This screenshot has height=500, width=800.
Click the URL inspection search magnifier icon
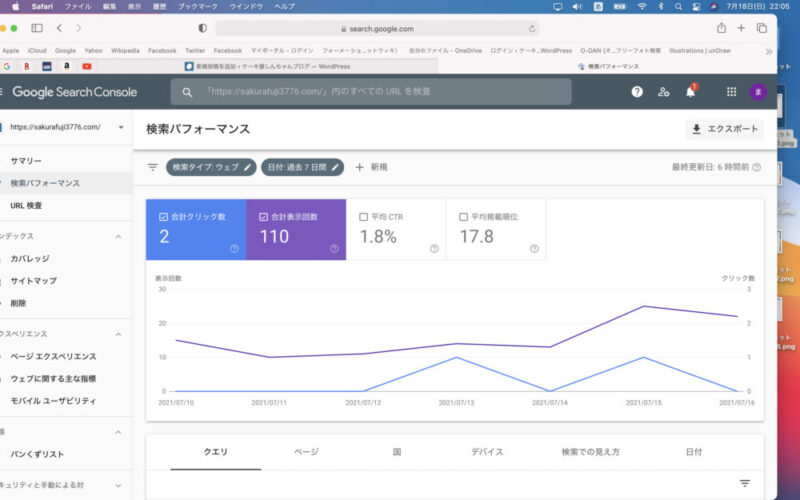[x=187, y=92]
